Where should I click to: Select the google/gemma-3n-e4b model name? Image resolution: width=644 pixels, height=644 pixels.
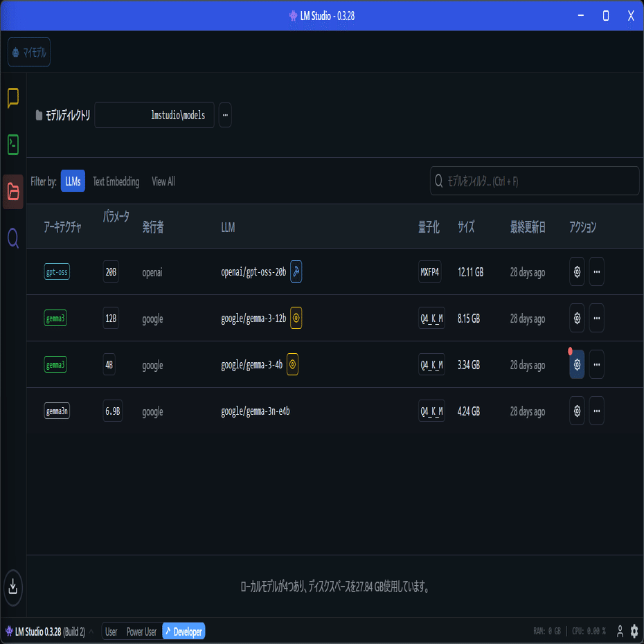(256, 411)
